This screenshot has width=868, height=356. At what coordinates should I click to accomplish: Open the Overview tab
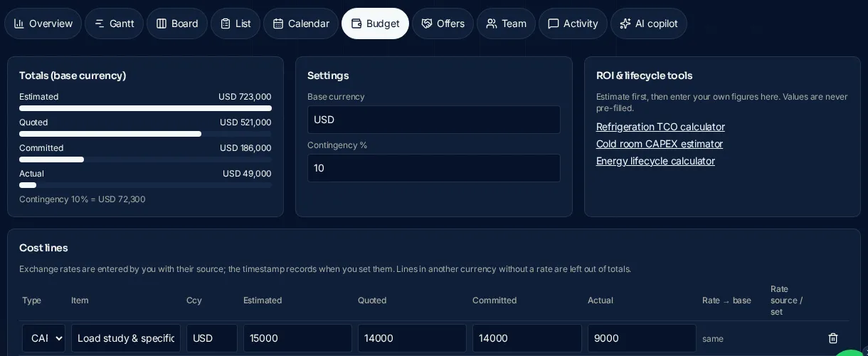pos(43,23)
